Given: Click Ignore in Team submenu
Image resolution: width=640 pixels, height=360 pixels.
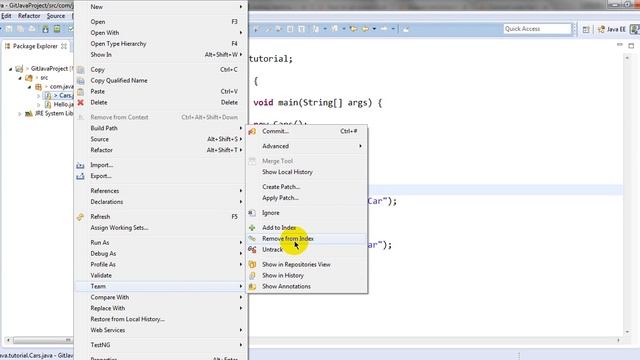Looking at the screenshot, I should pos(306,213).
